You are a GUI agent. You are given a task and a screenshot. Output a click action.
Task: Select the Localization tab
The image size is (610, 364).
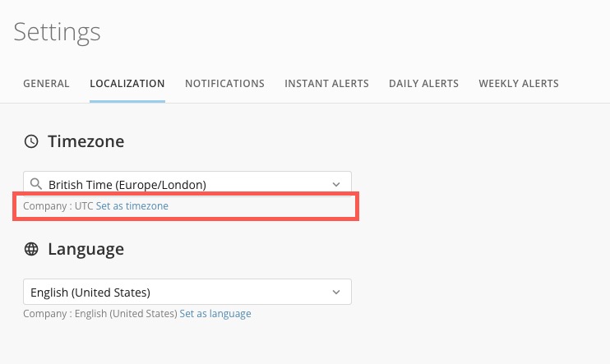pos(127,84)
